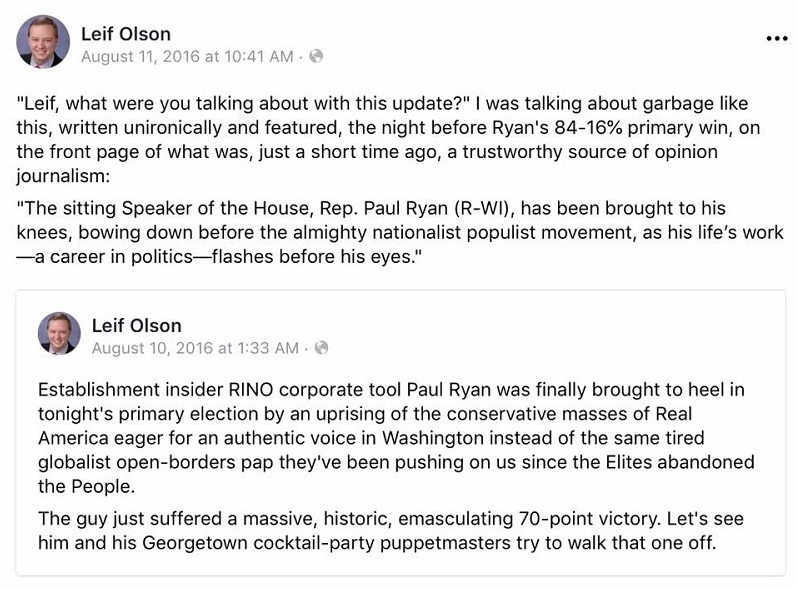The height and width of the screenshot is (589, 798).
Task: Open Leif Olson's profile picture on top post
Action: click(43, 41)
